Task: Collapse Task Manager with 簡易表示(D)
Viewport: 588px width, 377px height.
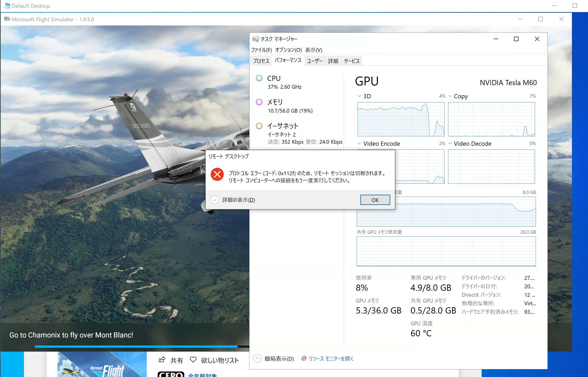Action: (273, 359)
